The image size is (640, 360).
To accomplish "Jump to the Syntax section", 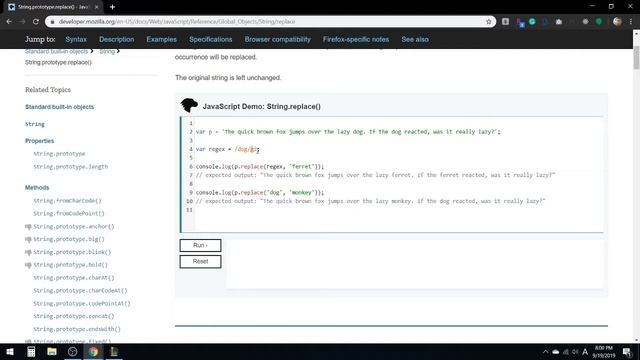I will (76, 40).
